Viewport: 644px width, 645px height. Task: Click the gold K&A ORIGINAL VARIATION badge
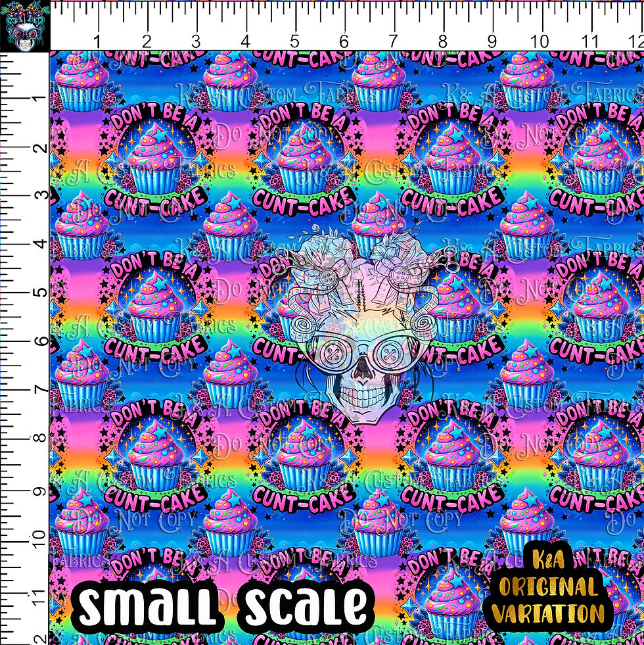click(549, 588)
